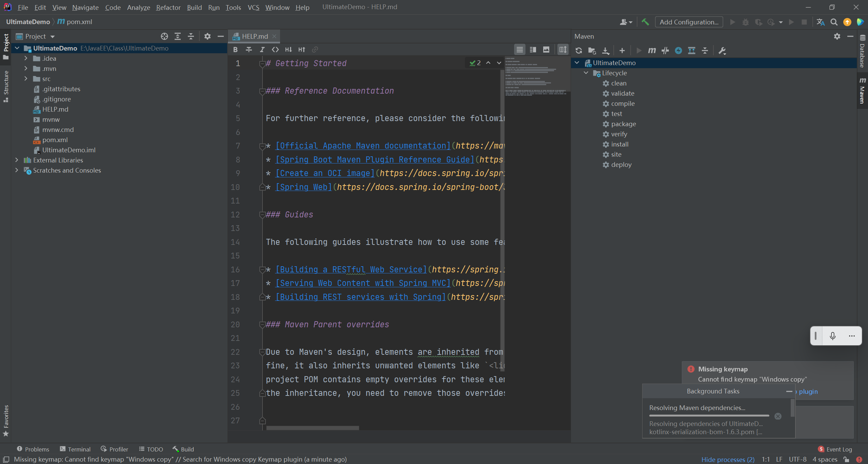
Task: Click the Background Tasks popup scrollbar
Action: click(792, 408)
